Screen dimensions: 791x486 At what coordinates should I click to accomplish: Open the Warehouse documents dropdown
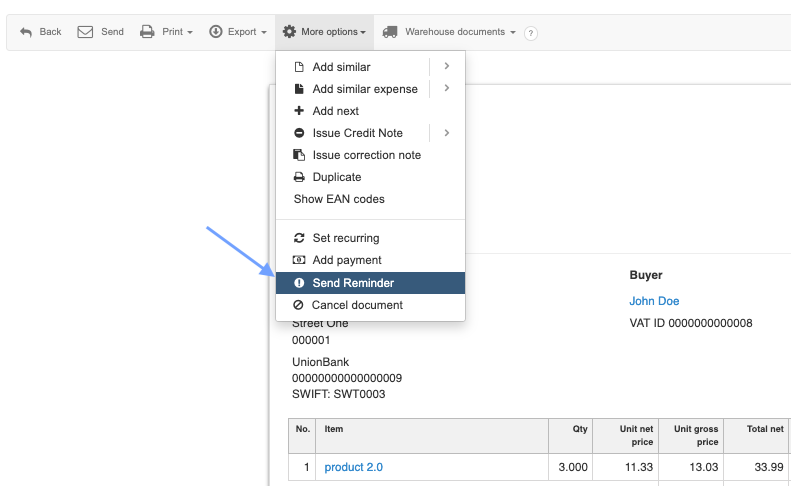coord(460,32)
